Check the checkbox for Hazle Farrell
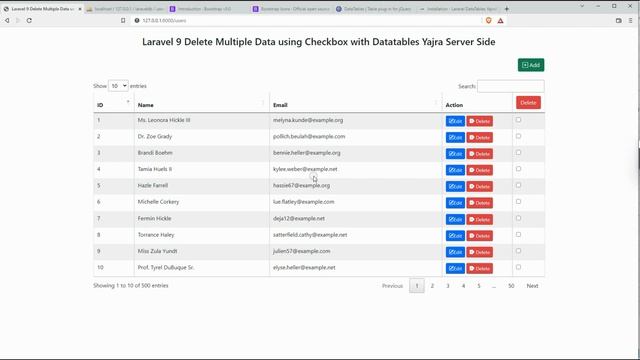 coord(518,185)
